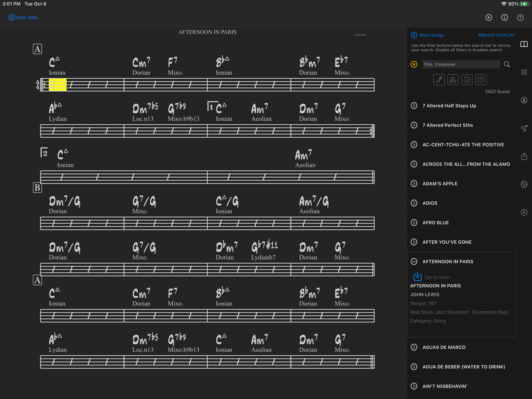Click the REBUILD CATALOG link
Viewport: 532px width, 399px height.
496,35
